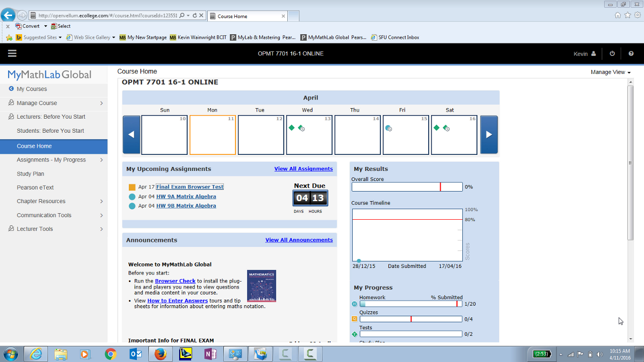Click the Firefox icon in taskbar
Viewport: 644px width, 362px height.
tap(160, 354)
